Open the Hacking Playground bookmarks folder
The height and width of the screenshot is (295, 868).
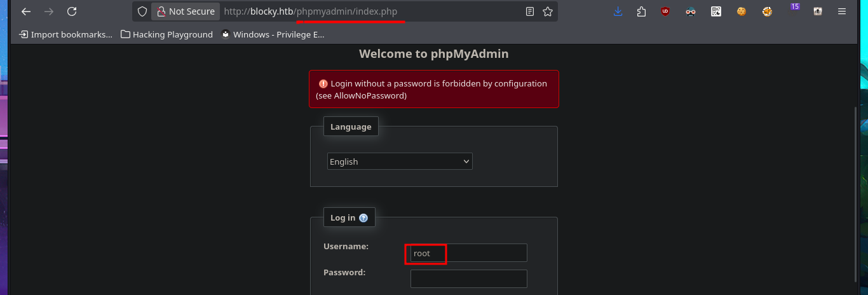[x=166, y=34]
